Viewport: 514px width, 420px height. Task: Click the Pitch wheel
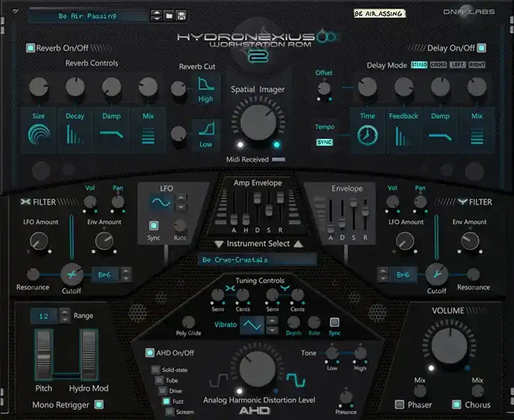pyautogui.click(x=44, y=355)
